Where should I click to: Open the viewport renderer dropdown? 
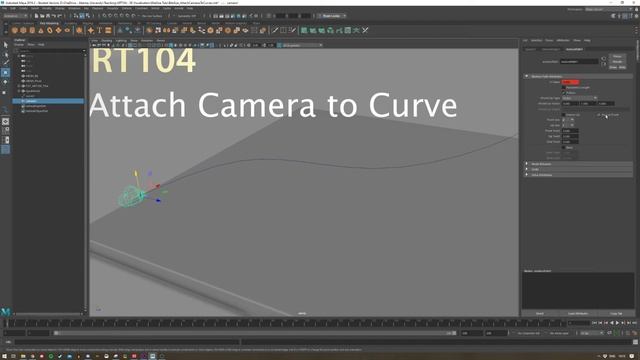click(302, 45)
